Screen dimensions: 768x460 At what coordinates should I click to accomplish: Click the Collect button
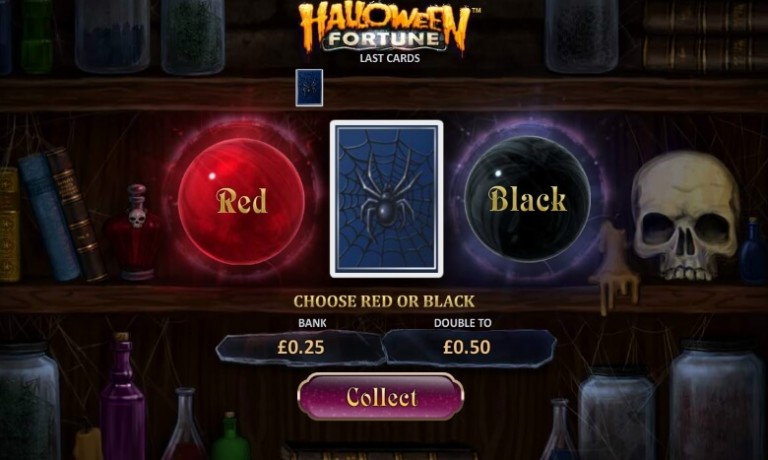coord(381,397)
